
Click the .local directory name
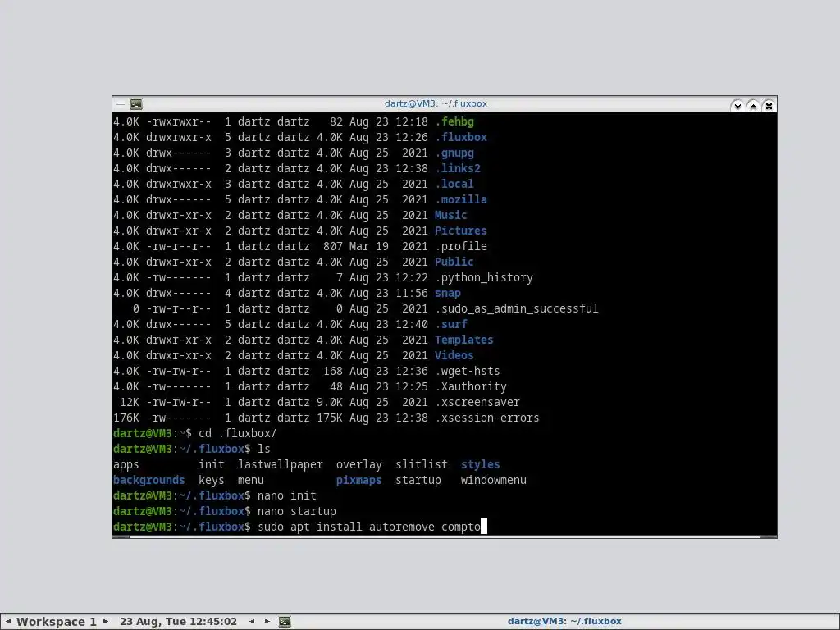click(454, 184)
